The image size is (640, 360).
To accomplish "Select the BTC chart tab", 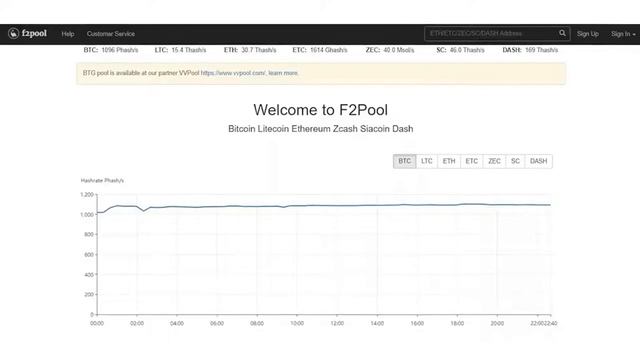I will point(404,161).
